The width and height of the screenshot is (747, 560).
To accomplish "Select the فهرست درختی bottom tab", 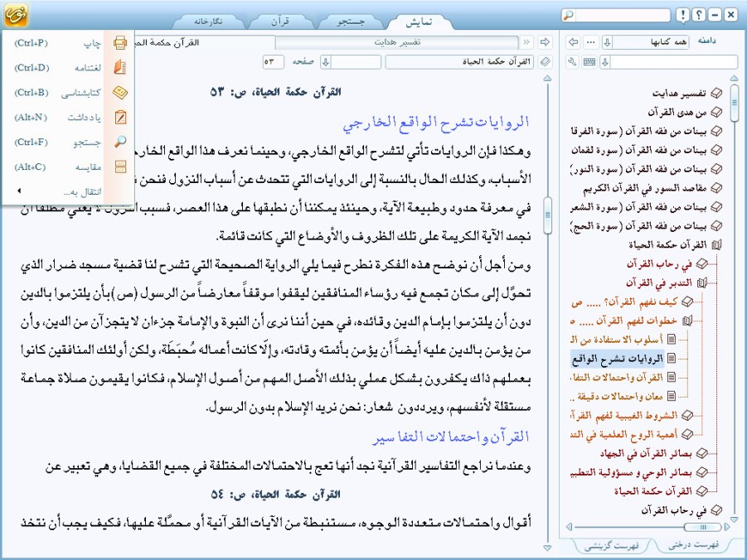I will (693, 545).
